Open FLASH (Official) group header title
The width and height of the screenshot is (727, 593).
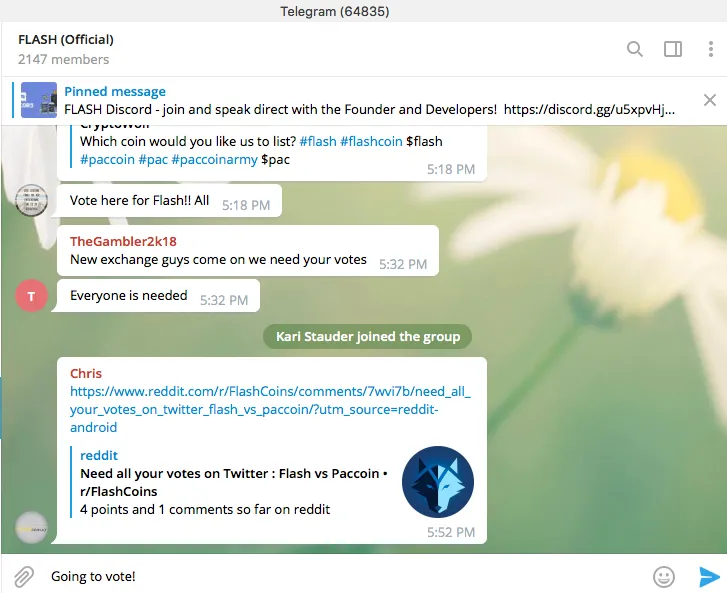tap(66, 40)
